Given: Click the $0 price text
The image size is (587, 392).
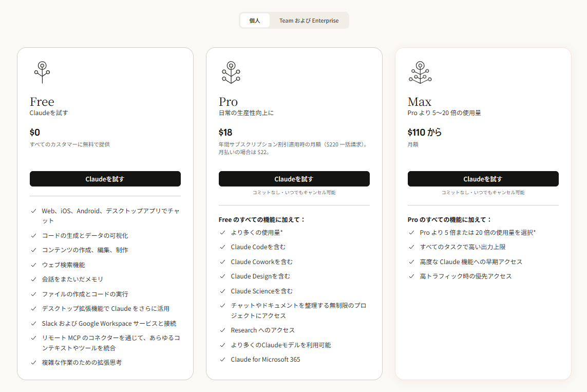Looking at the screenshot, I should coord(35,133).
